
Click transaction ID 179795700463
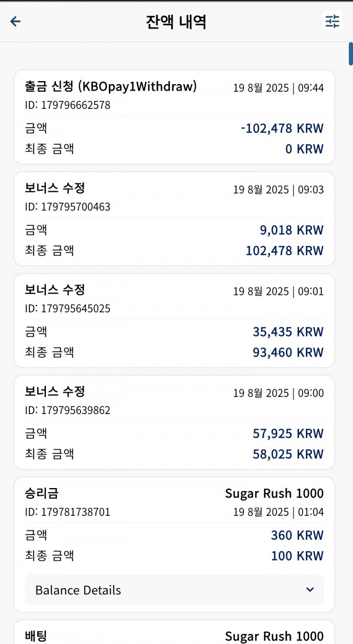[68, 206]
